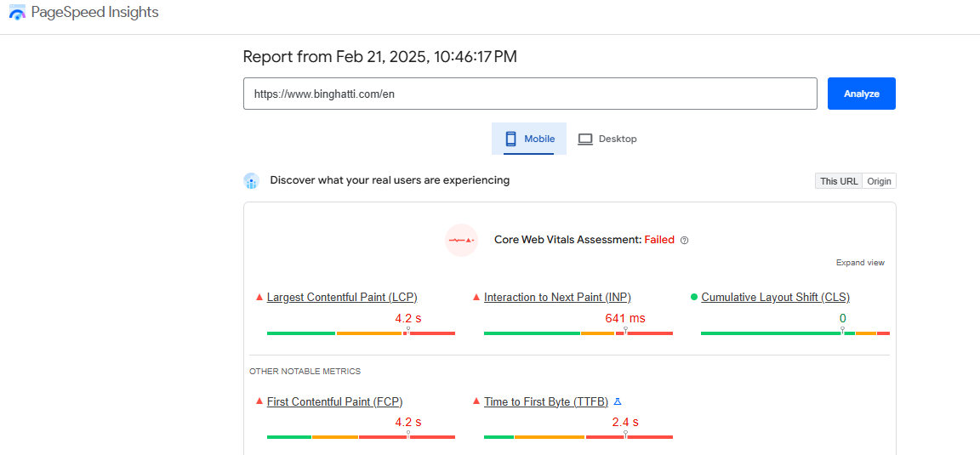Viewport: 980px width, 455px height.
Task: Click the mobile phone icon
Action: pyautogui.click(x=510, y=139)
